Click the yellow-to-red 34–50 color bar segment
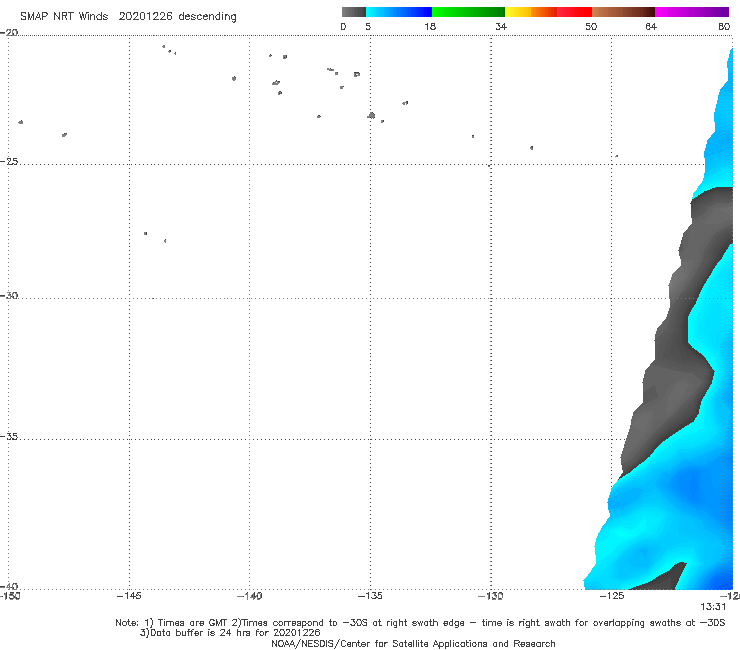The width and height of the screenshot is (740, 650). tap(548, 12)
